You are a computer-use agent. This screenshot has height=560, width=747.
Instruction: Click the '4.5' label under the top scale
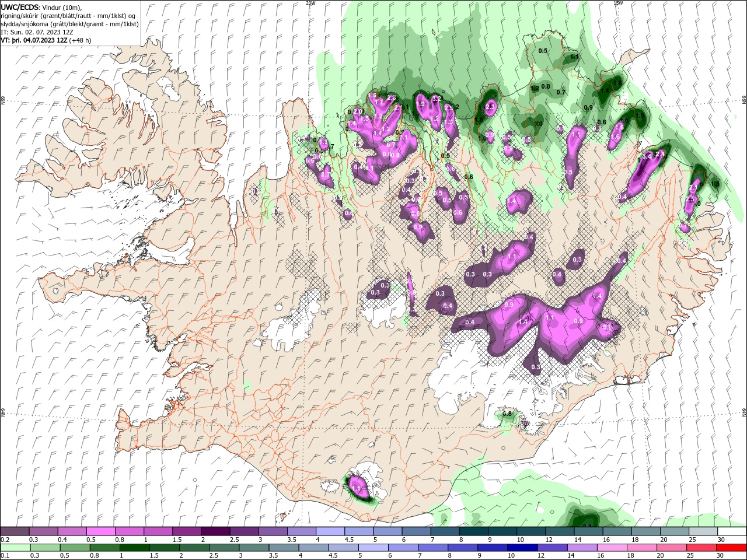pos(349,540)
